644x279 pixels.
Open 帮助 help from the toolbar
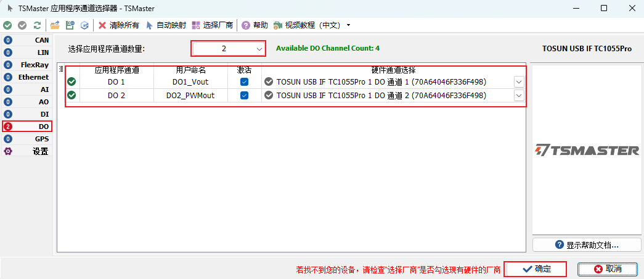point(255,25)
